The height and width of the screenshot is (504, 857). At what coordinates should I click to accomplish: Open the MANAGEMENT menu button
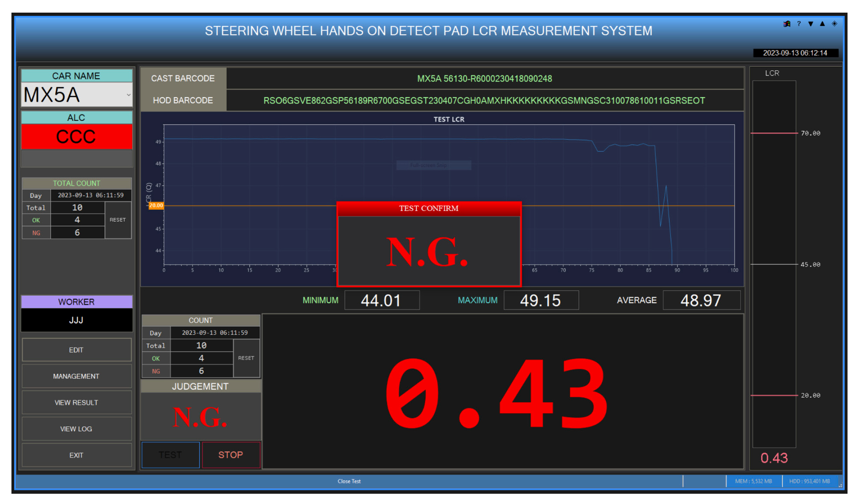(x=77, y=376)
